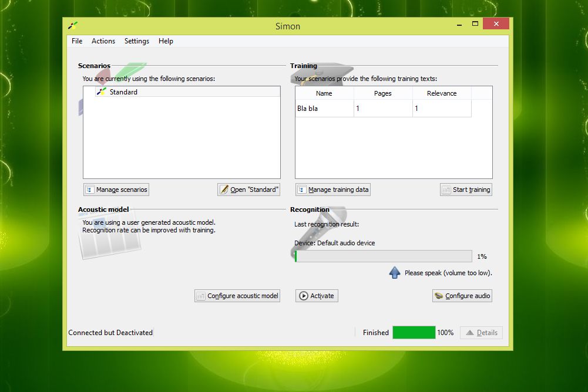Click the Manage training data button
Screen dimensions: 588x392
point(333,190)
